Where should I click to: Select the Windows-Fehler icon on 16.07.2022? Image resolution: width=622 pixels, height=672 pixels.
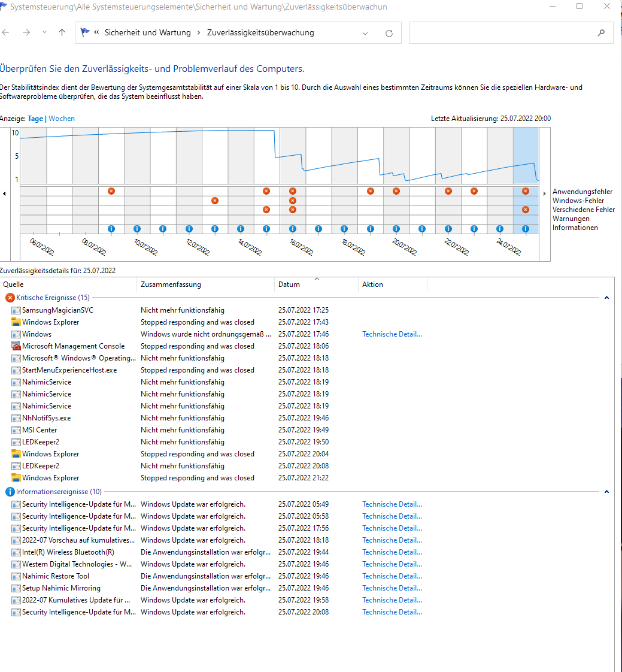tap(293, 201)
